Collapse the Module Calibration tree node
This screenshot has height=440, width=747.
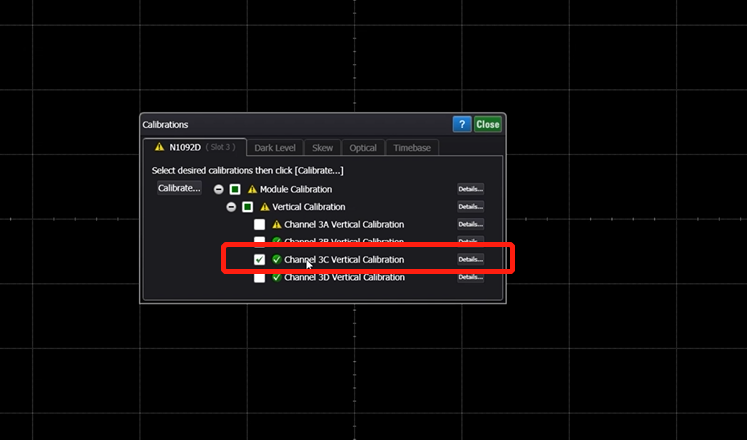(219, 190)
